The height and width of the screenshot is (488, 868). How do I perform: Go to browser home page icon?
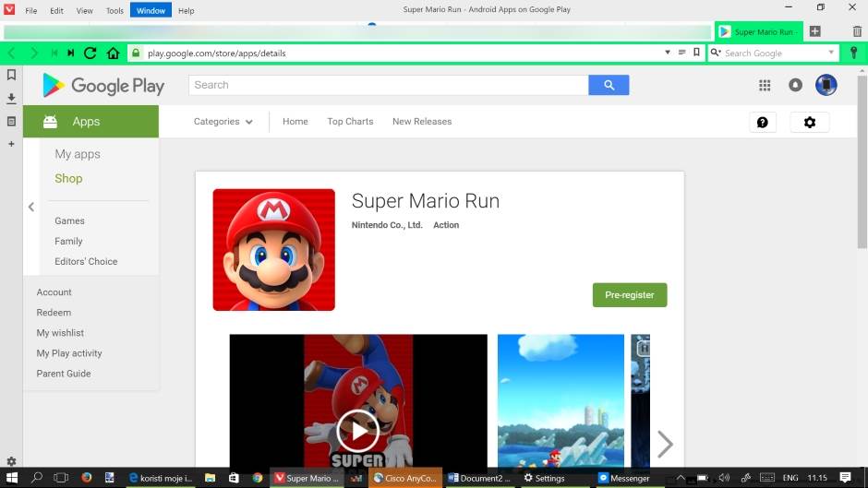click(113, 54)
